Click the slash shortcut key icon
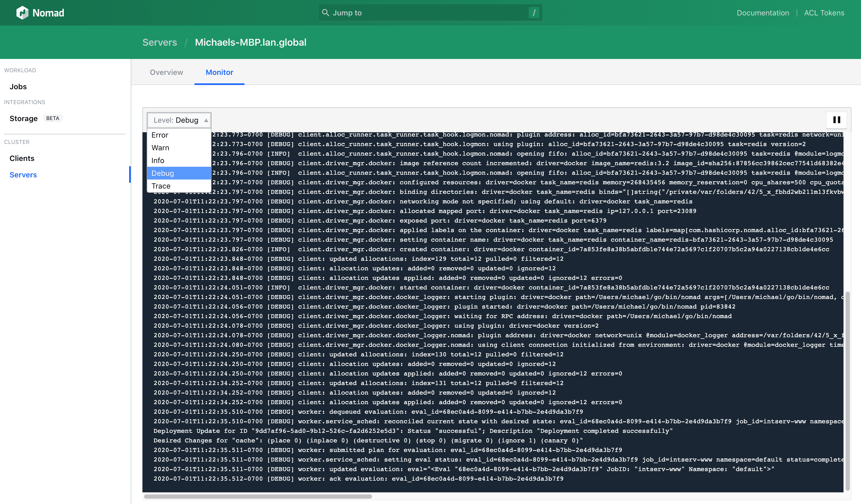Image resolution: width=861 pixels, height=504 pixels. pos(534,13)
